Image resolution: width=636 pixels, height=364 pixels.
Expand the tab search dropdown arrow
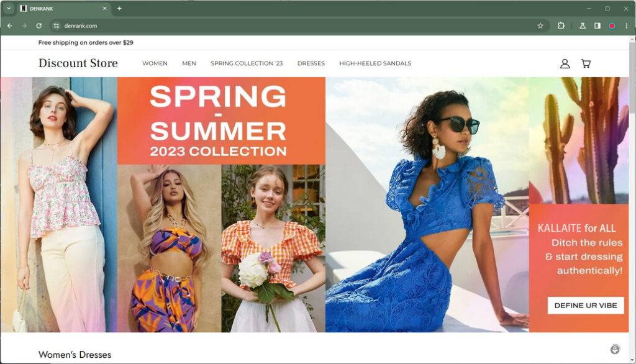[x=9, y=8]
